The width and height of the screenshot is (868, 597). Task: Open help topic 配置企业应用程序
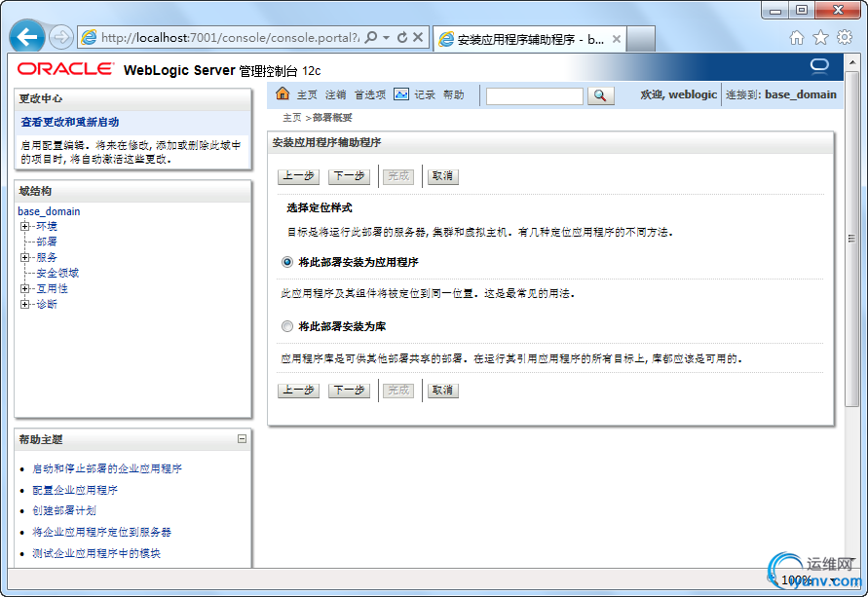point(75,490)
